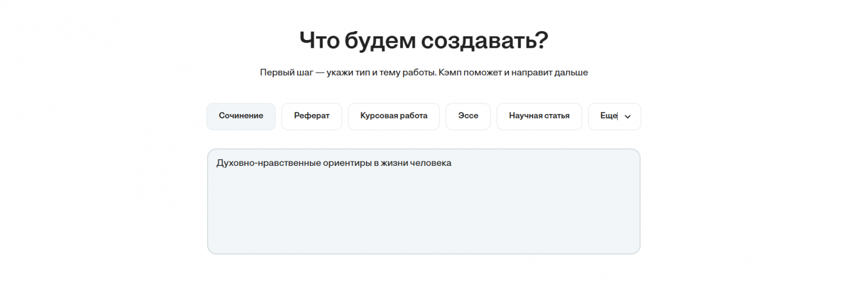Screen dimensions: 868x295
Task: Choose the Научная статья type
Action: click(539, 116)
